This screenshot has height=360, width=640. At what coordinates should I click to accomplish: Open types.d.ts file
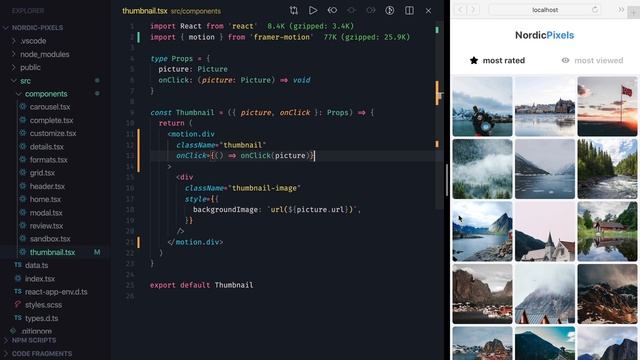coord(41,318)
